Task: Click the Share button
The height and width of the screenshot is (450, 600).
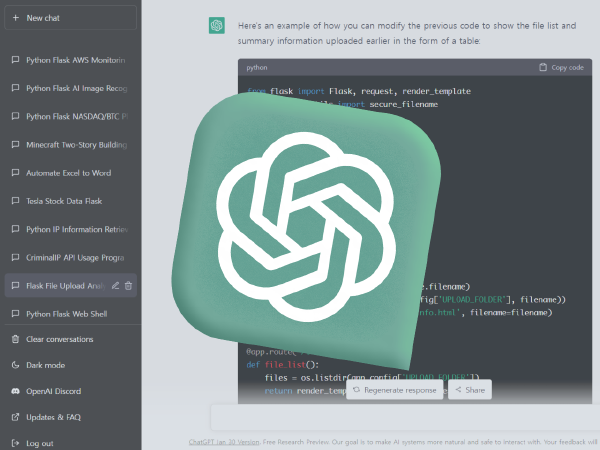Action: 470,390
